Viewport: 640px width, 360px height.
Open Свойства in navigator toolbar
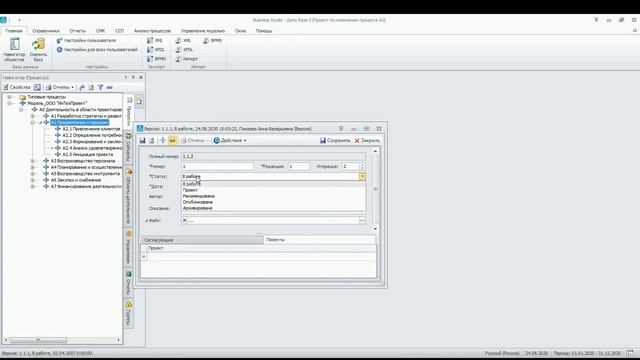point(17,87)
